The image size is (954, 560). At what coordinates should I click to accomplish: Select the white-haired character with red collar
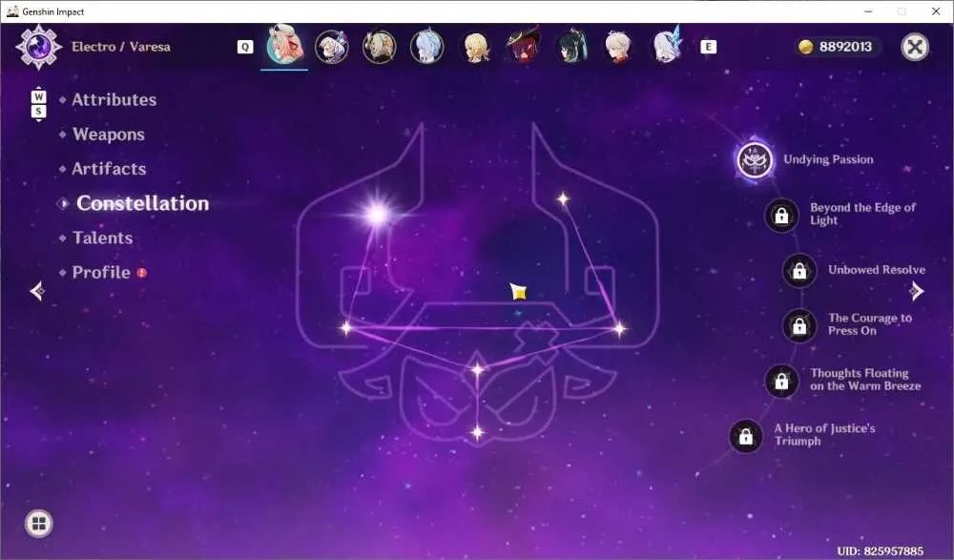(x=618, y=47)
